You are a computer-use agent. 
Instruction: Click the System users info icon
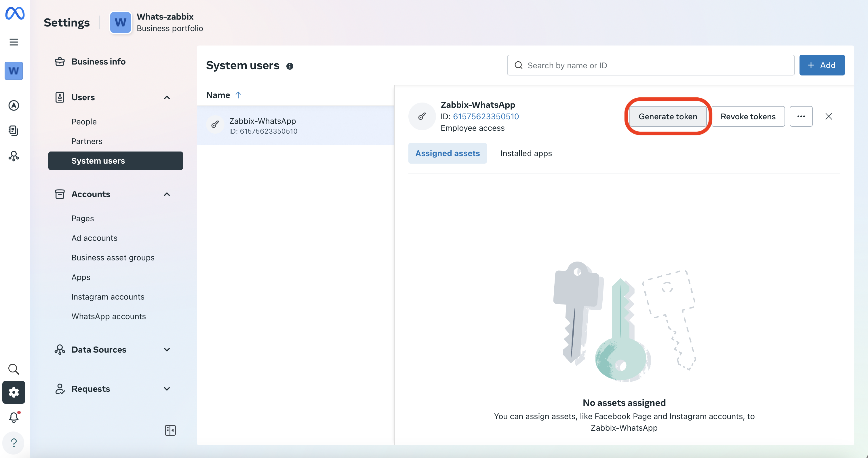coord(290,66)
